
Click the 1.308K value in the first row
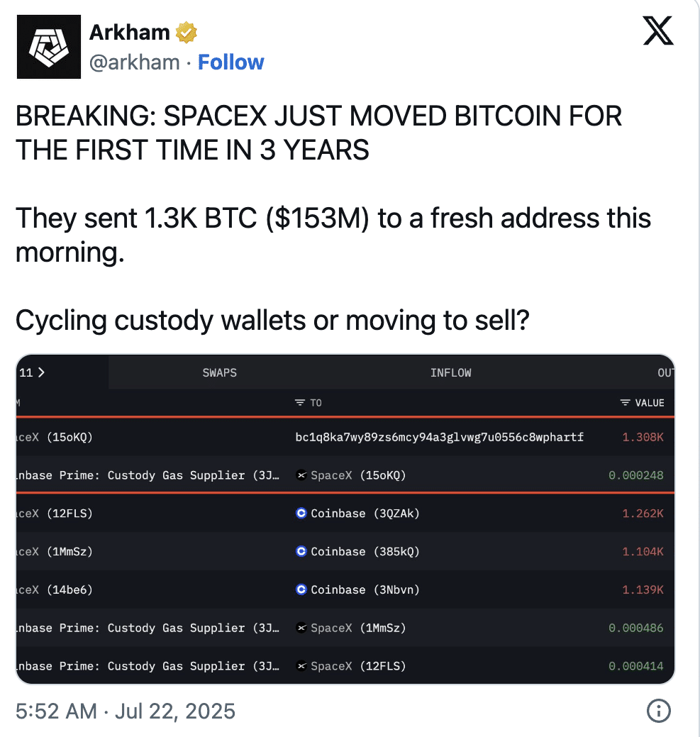643,437
